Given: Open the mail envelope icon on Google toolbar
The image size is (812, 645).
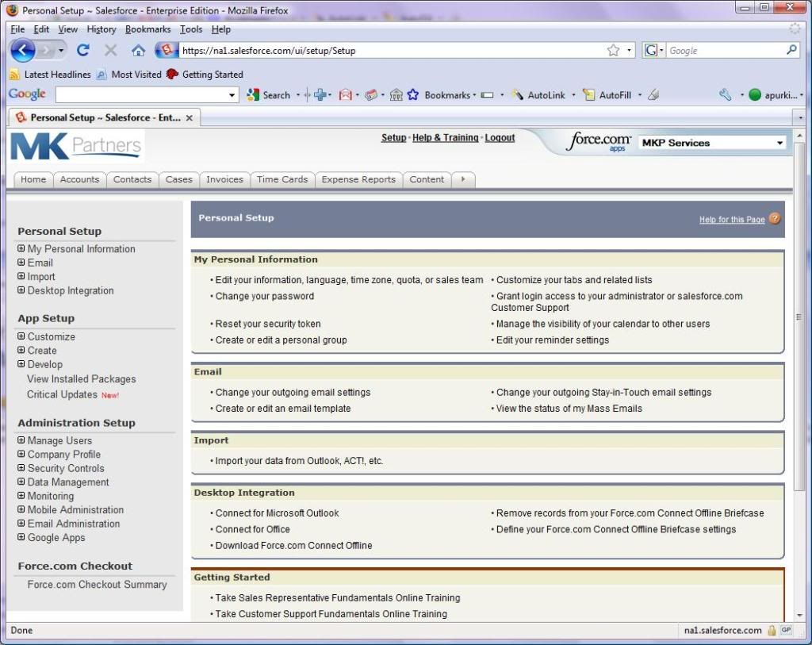Looking at the screenshot, I should pos(346,95).
